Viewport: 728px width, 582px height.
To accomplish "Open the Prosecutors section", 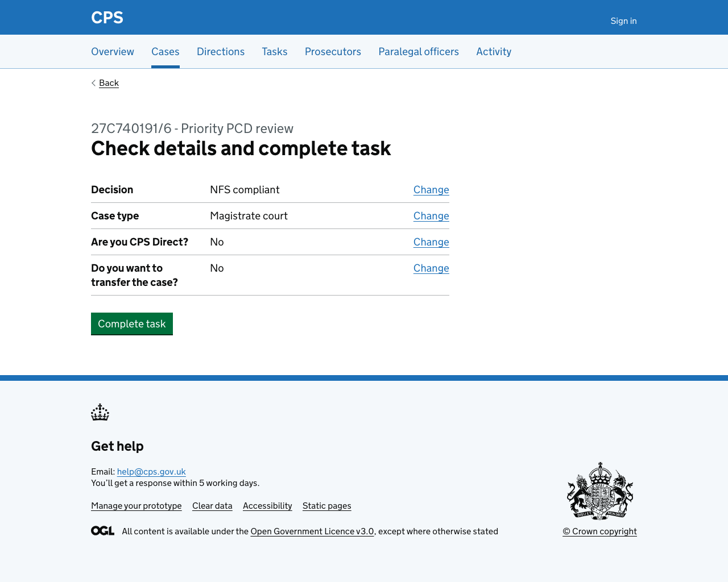I will (333, 51).
